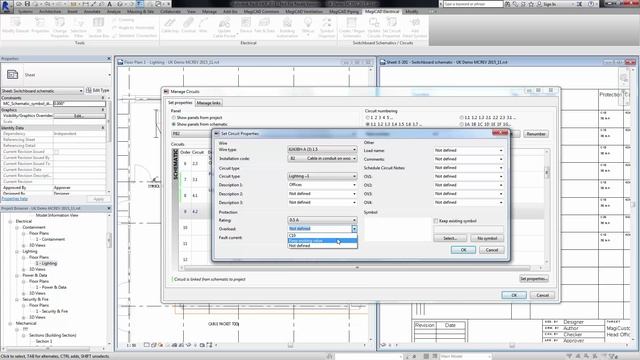Click the Save icon in quick access toolbar

27,4
